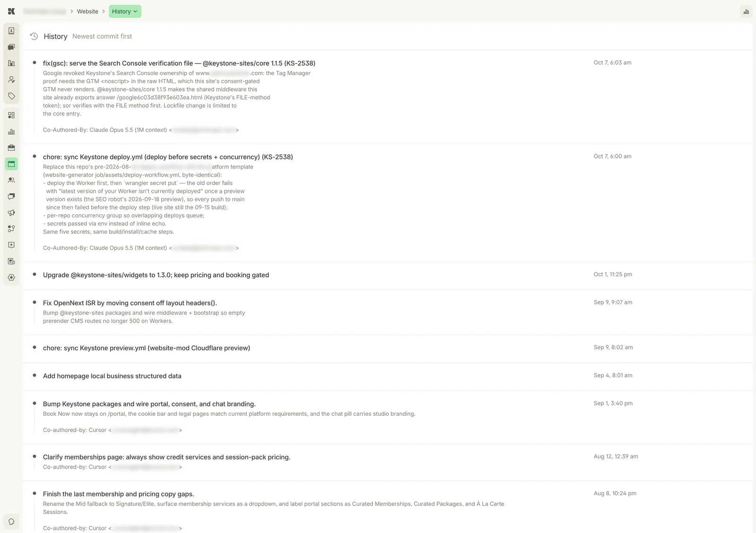The height and width of the screenshot is (533, 756).
Task: Click the Sep 4, 8:01 am timestamp
Action: click(613, 375)
